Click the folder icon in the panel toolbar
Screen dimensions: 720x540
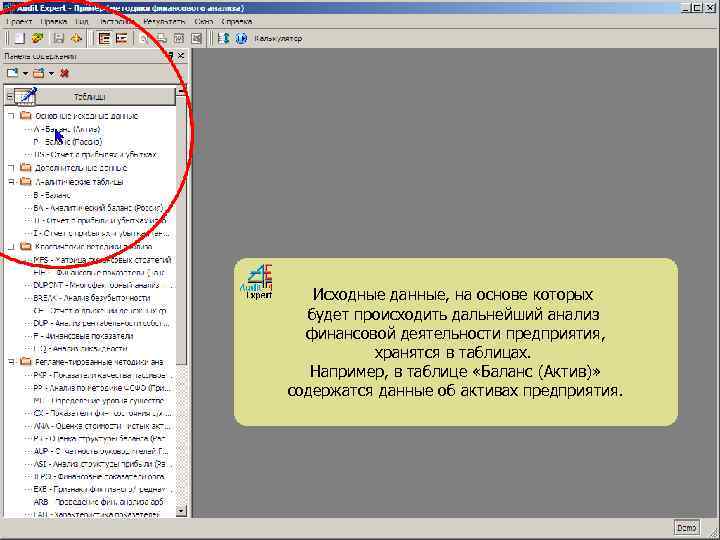click(x=39, y=73)
